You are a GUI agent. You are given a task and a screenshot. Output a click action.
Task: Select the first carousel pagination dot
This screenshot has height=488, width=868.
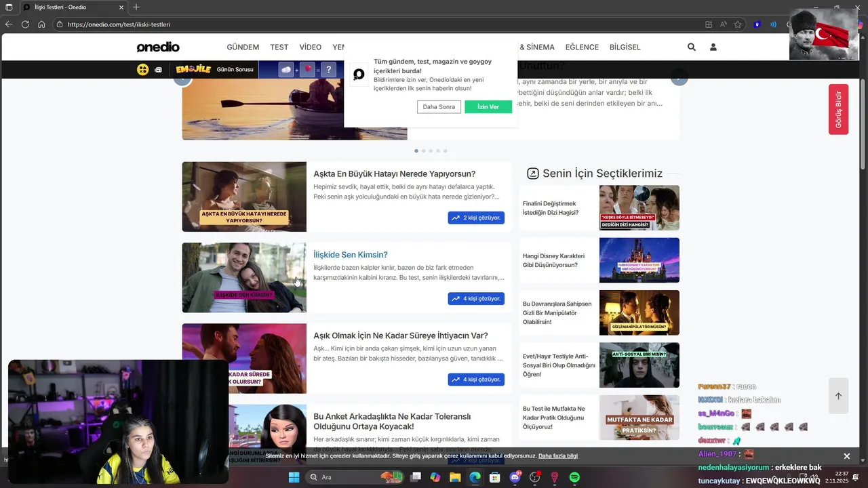coord(416,150)
